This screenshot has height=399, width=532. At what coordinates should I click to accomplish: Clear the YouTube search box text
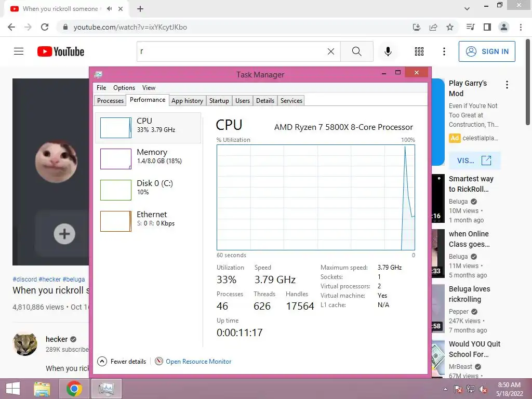331,51
